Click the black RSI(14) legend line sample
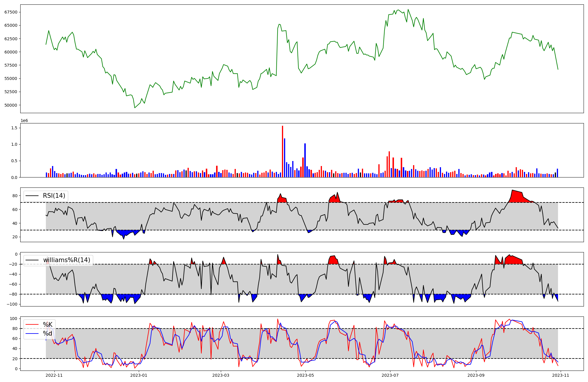 (32, 196)
